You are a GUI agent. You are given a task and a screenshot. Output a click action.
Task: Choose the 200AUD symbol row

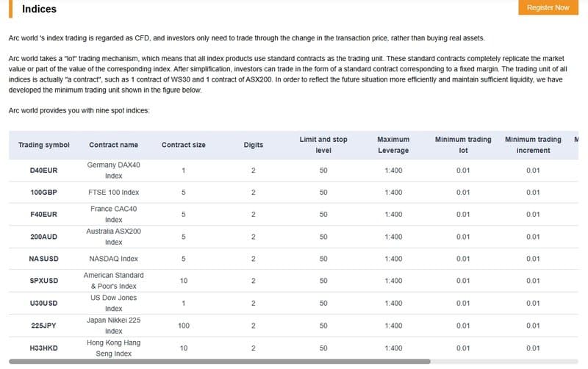44,237
